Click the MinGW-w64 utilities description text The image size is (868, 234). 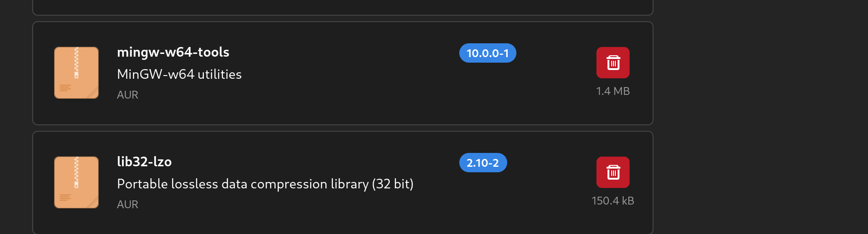[179, 74]
